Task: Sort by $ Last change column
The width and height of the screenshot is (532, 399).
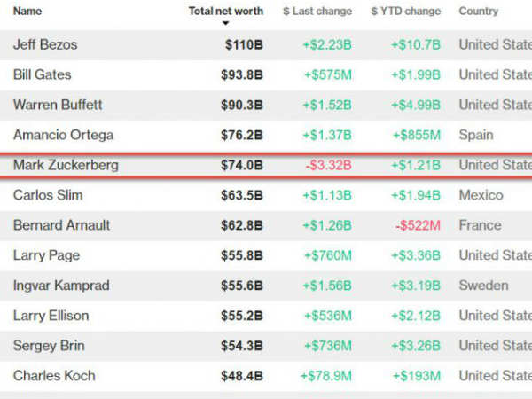Action: click(317, 12)
